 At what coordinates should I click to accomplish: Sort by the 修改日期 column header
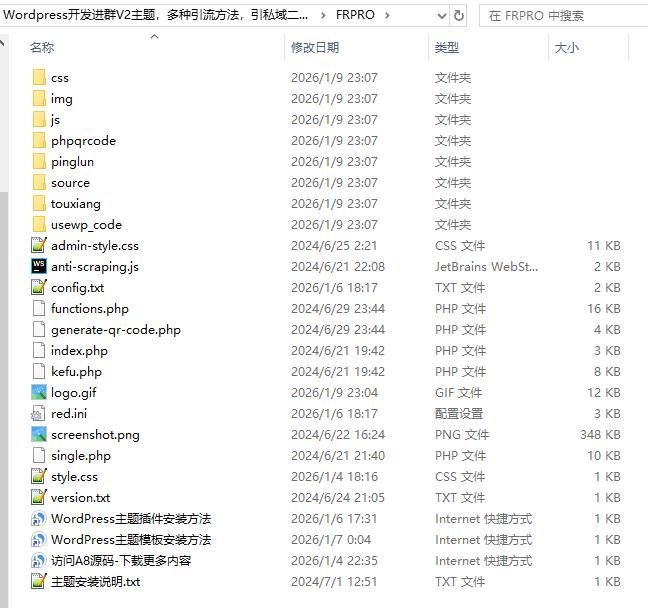315,48
